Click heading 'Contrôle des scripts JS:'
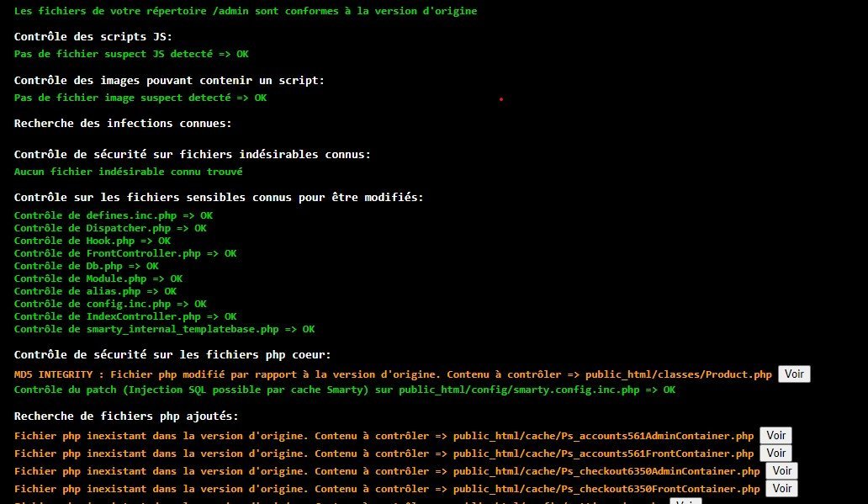868x504 pixels. click(x=93, y=36)
